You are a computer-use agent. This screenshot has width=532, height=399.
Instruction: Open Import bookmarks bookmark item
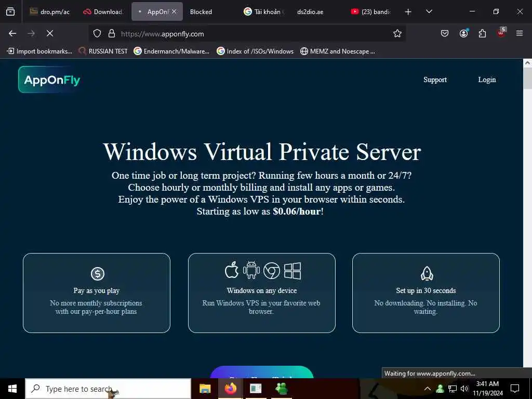[39, 51]
